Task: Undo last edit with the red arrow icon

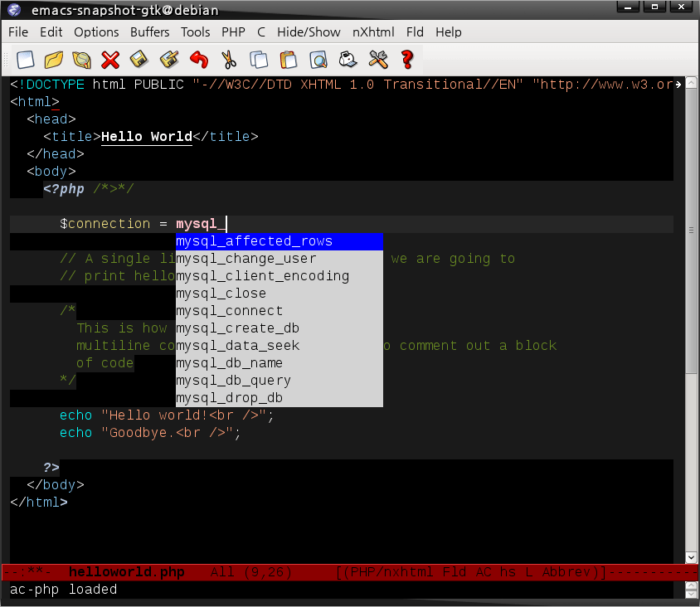Action: pos(198,60)
